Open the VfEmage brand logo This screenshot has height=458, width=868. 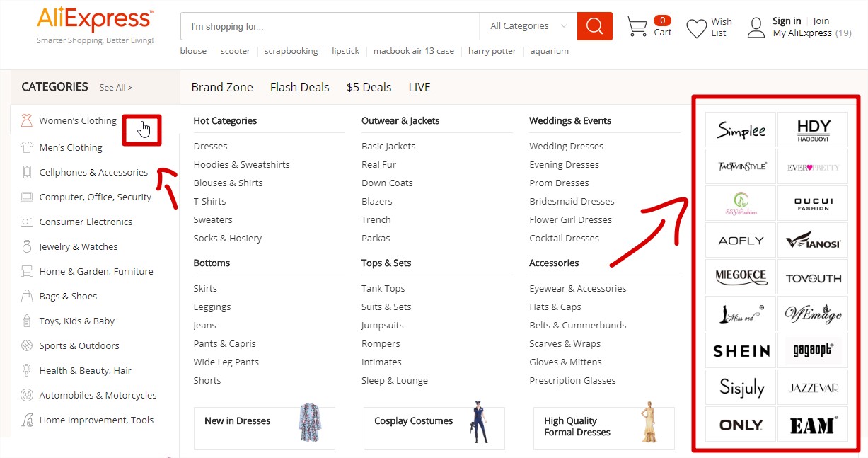pos(813,314)
